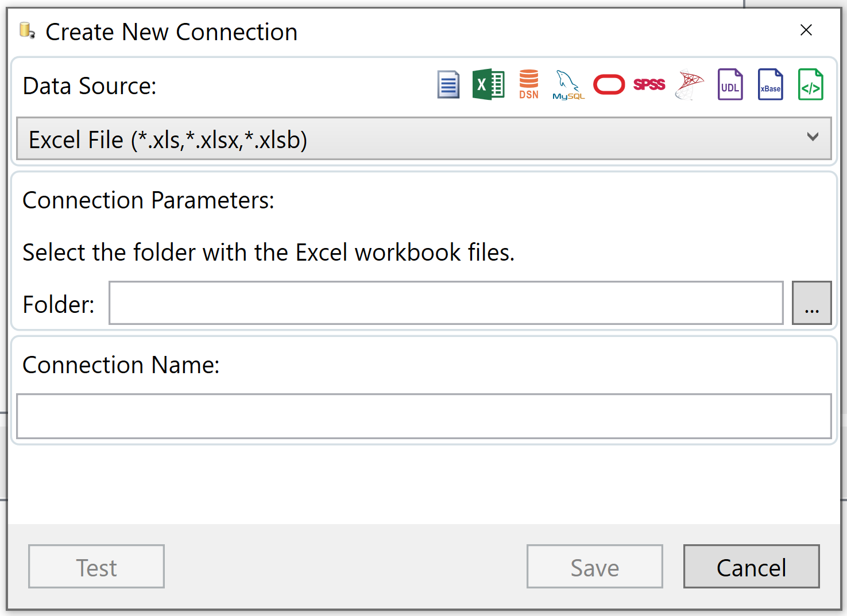Choose the XML data source icon
This screenshot has height=616, width=847.
(x=810, y=84)
